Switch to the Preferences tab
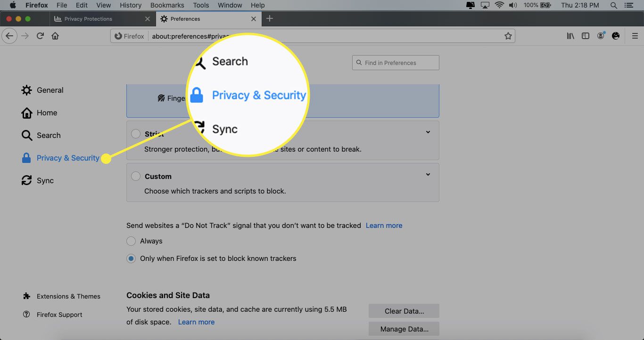Screen dimensions: 644x340 pos(208,19)
